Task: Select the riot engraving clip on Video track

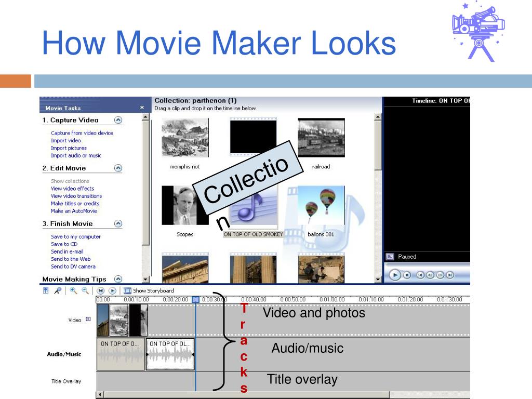Action: tap(119, 320)
